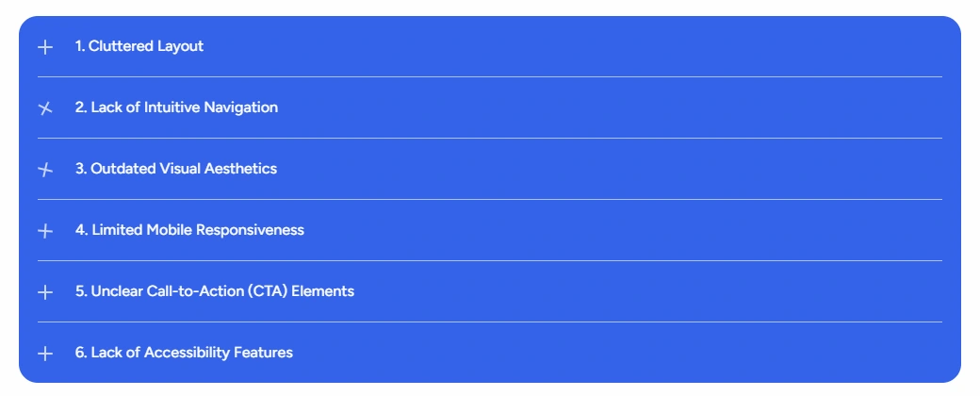980x396 pixels.
Task: Open the '1. Cluttered Layout' heading text
Action: point(139,46)
